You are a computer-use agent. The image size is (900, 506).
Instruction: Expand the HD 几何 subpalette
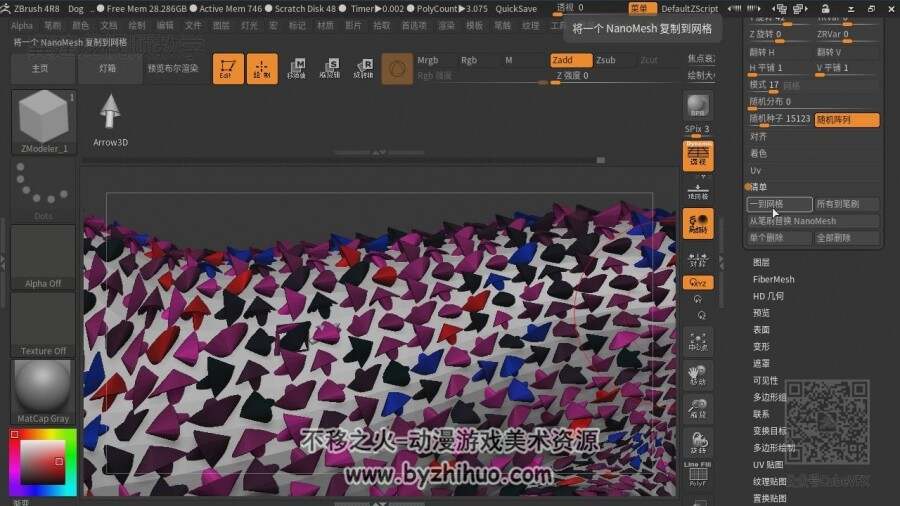[x=768, y=296]
